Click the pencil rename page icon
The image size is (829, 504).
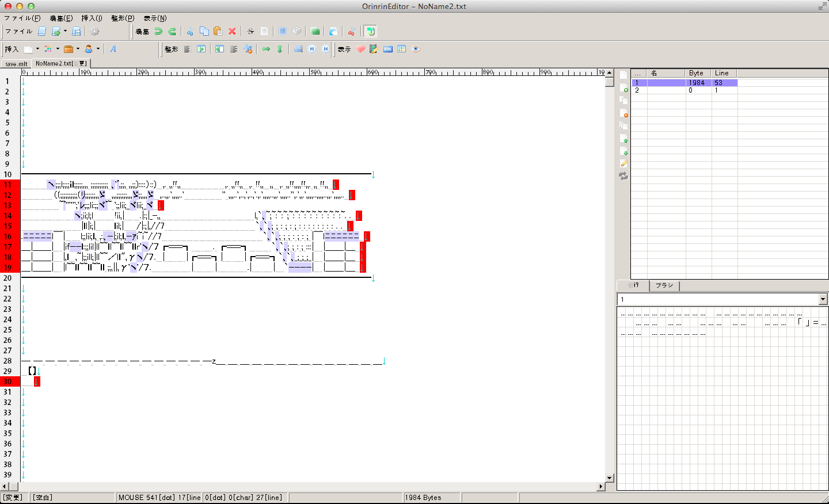624,164
